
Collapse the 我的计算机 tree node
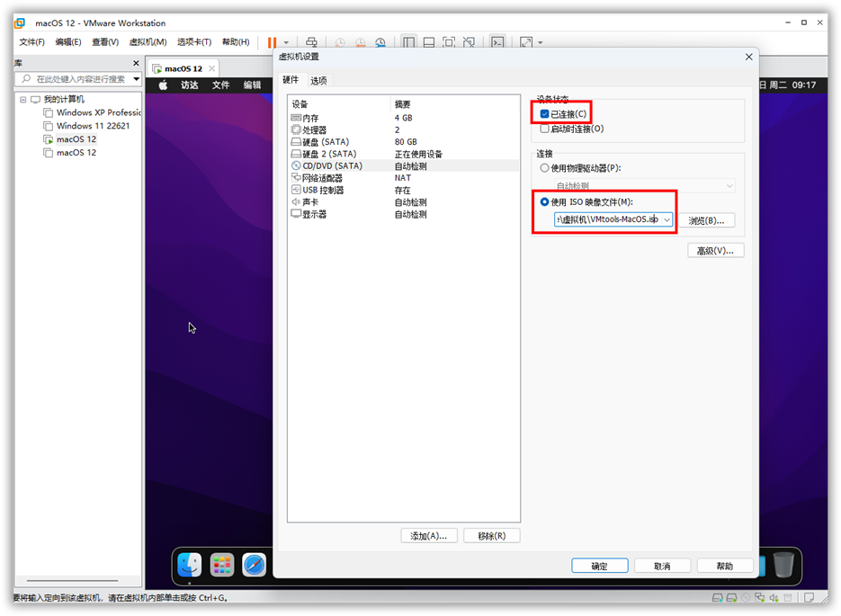point(22,99)
